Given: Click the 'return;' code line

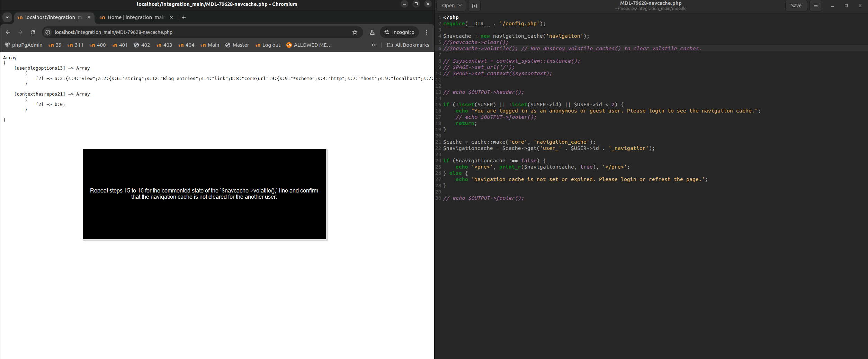Looking at the screenshot, I should tap(466, 123).
